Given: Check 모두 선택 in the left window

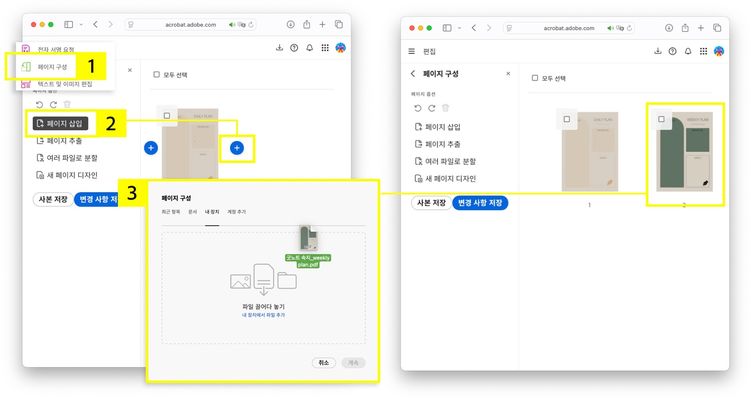Looking at the screenshot, I should click(x=156, y=75).
